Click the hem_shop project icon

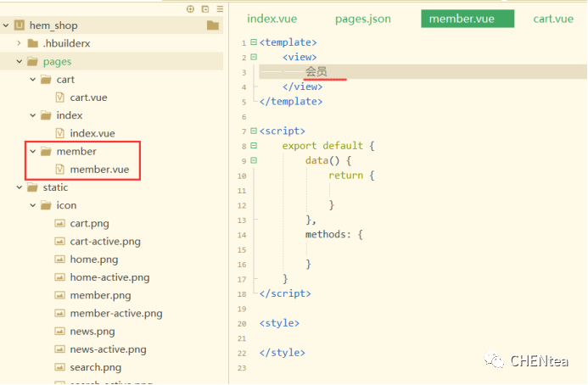19,25
